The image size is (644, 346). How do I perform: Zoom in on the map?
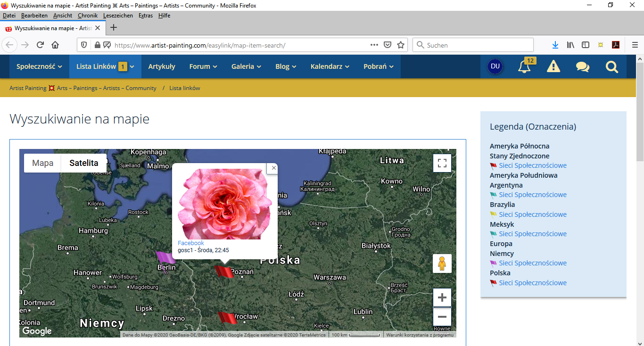click(442, 297)
